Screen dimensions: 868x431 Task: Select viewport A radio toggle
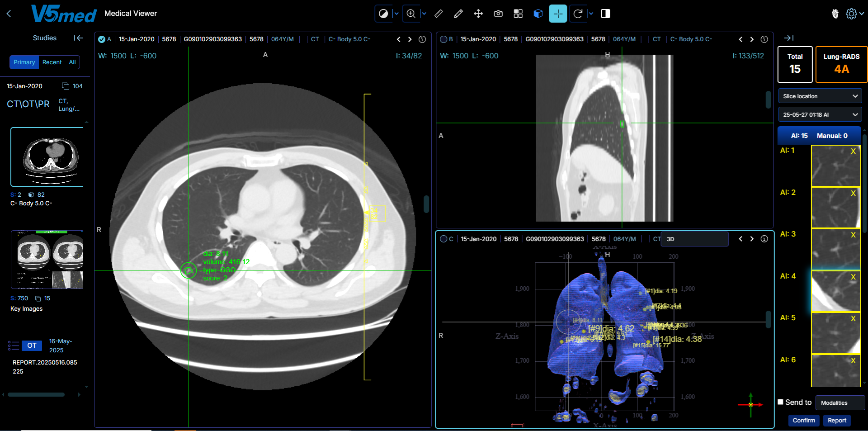(102, 39)
